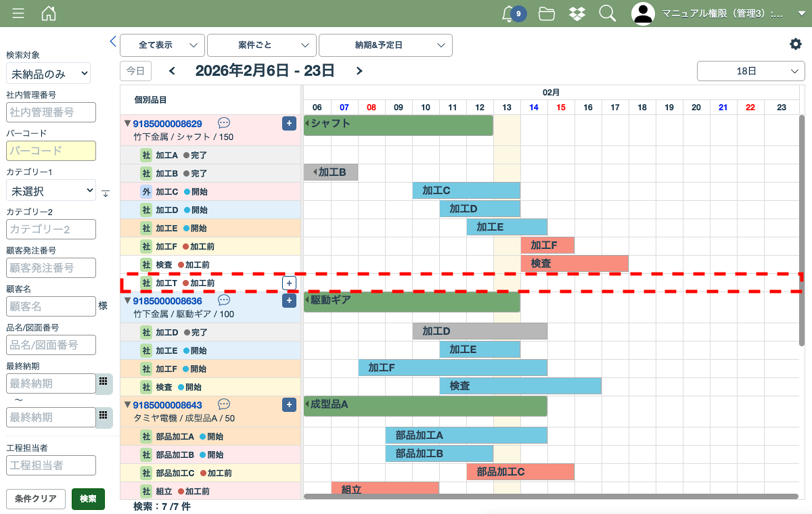Go to the home screen icon
Screen dimensions: 812x514
point(49,14)
